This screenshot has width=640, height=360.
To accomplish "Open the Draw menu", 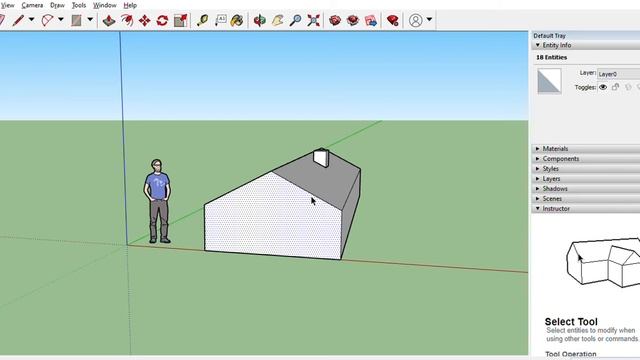I will click(x=58, y=5).
